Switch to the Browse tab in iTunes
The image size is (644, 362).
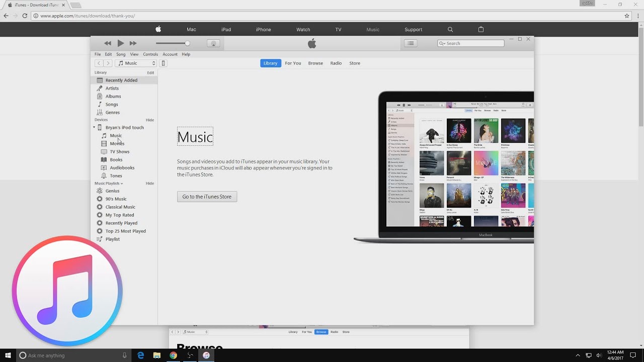click(x=315, y=63)
